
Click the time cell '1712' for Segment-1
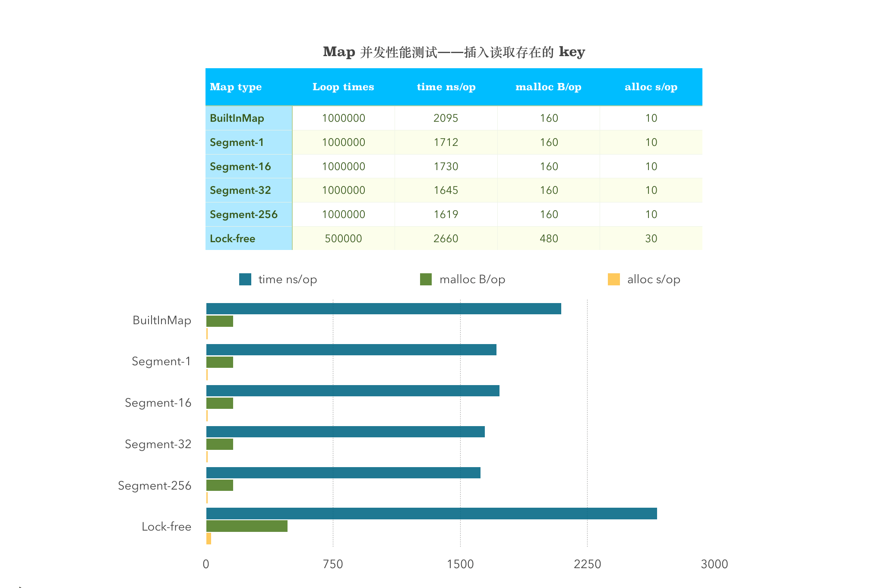click(x=446, y=142)
